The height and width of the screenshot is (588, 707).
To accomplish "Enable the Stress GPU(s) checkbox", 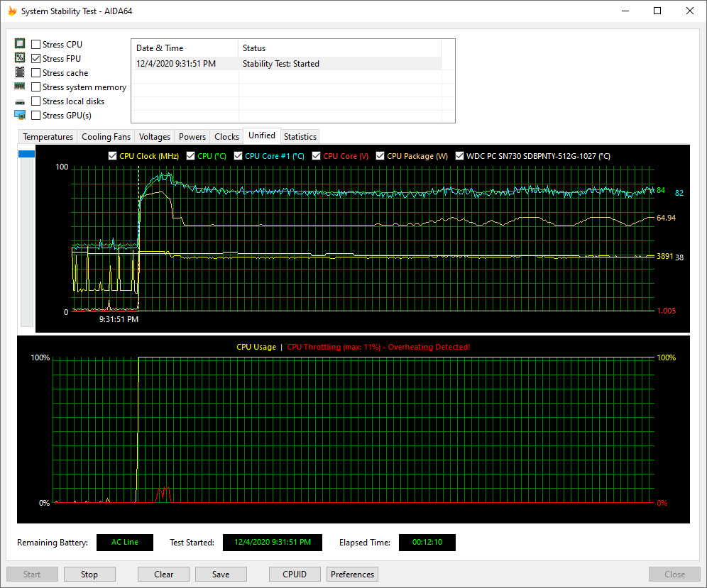I will (35, 116).
